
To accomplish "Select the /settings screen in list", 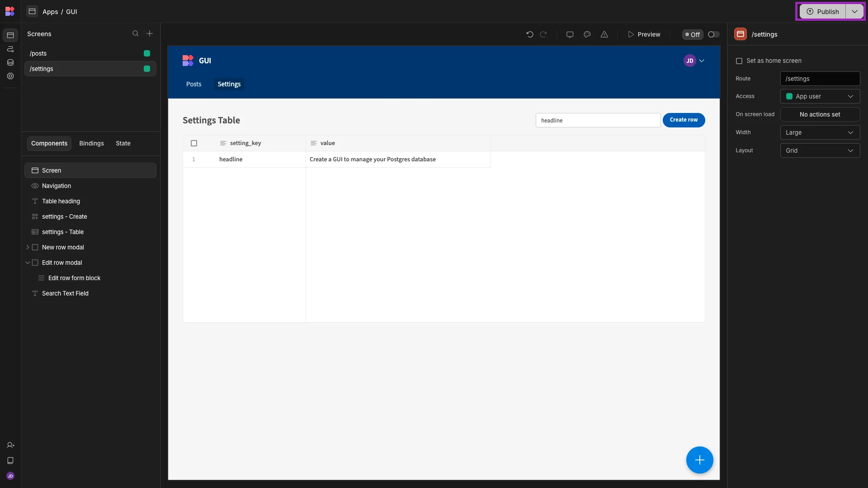I will 90,69.
